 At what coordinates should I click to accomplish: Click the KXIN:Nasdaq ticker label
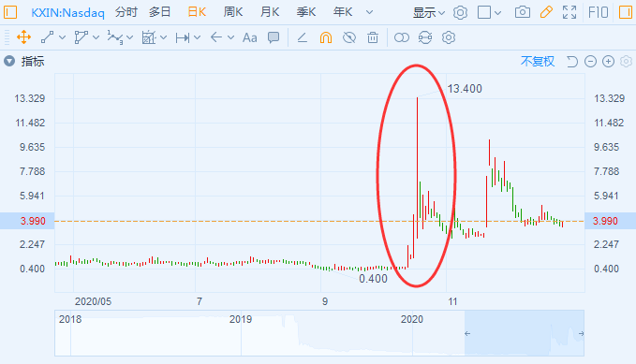tap(67, 12)
